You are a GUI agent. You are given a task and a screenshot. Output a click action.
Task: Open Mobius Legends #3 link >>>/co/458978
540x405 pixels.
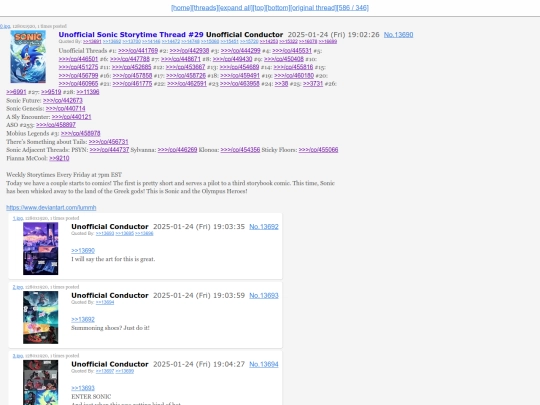pos(81,133)
